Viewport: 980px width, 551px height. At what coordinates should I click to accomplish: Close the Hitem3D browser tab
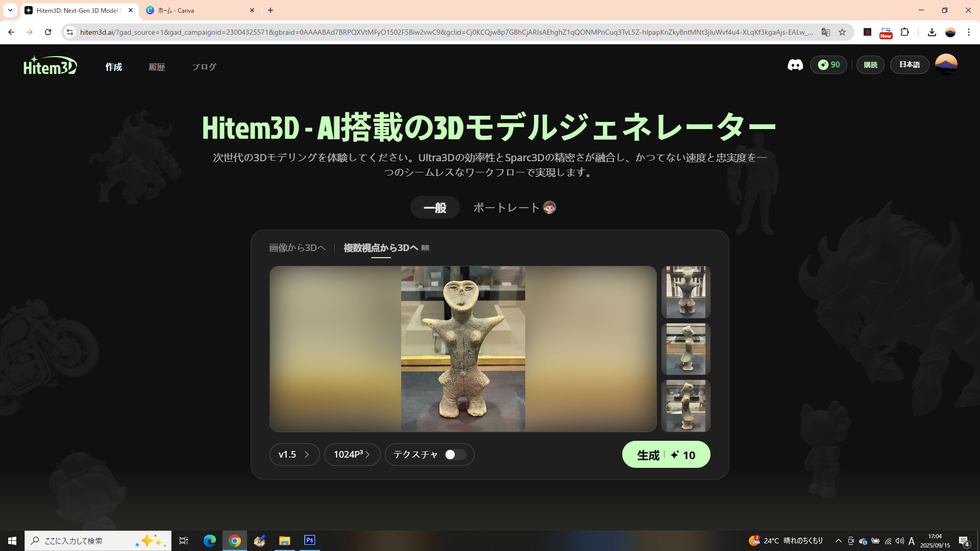click(x=131, y=10)
